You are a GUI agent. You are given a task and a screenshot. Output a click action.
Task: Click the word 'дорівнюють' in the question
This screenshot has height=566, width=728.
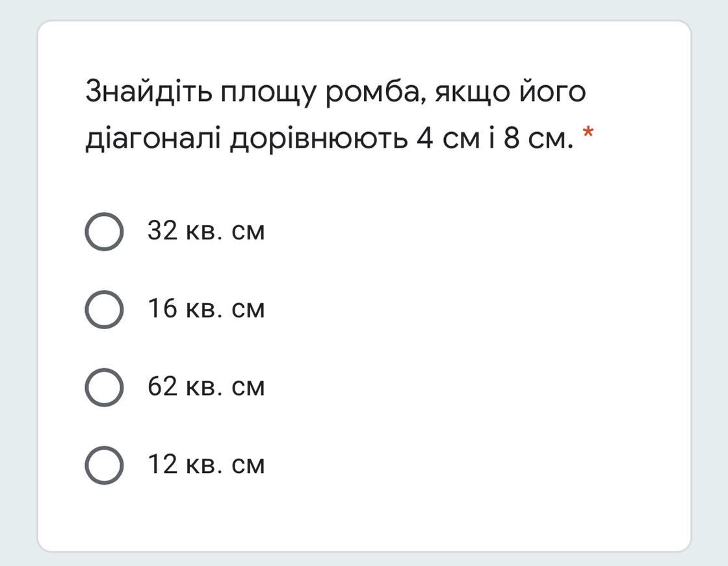pyautogui.click(x=319, y=139)
